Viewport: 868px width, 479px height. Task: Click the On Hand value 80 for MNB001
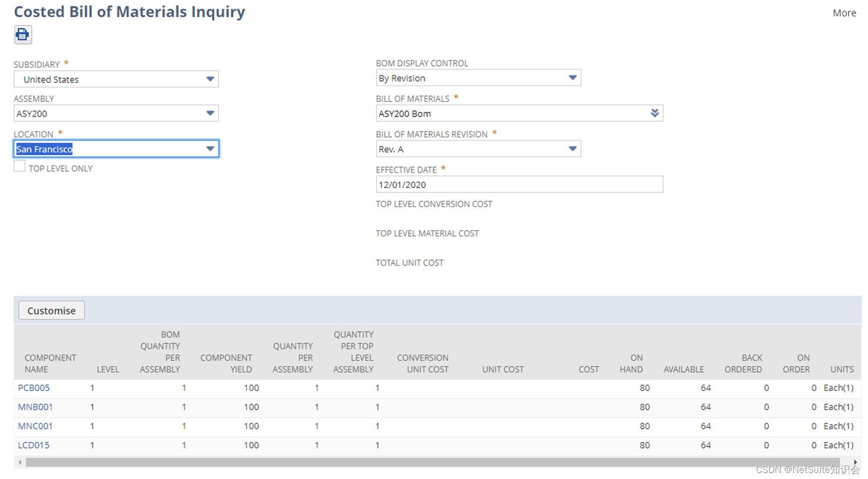644,407
